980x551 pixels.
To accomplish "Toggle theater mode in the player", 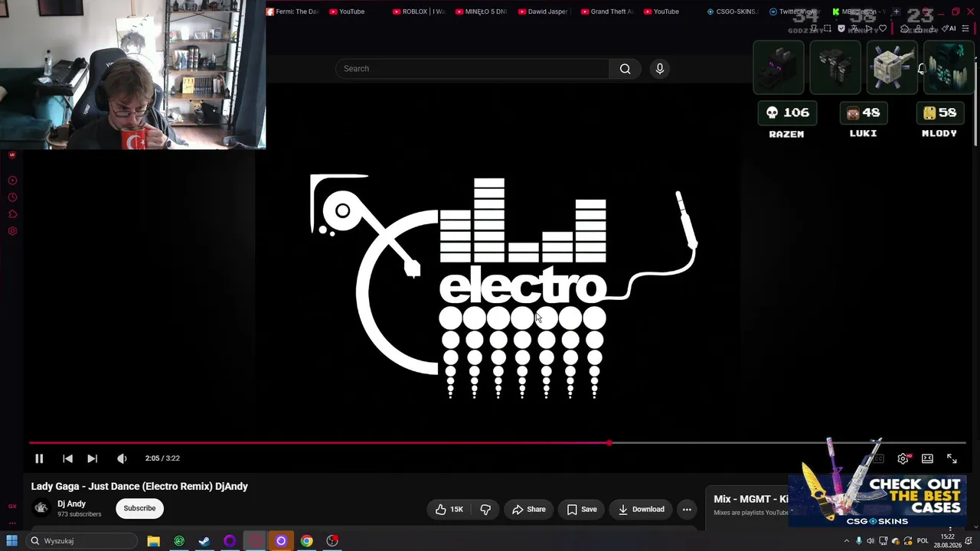I will 927,458.
